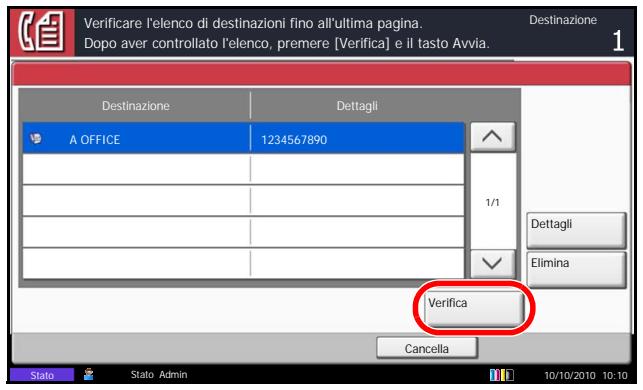
Task: Confirm with the Verifica button
Action: coord(474,308)
